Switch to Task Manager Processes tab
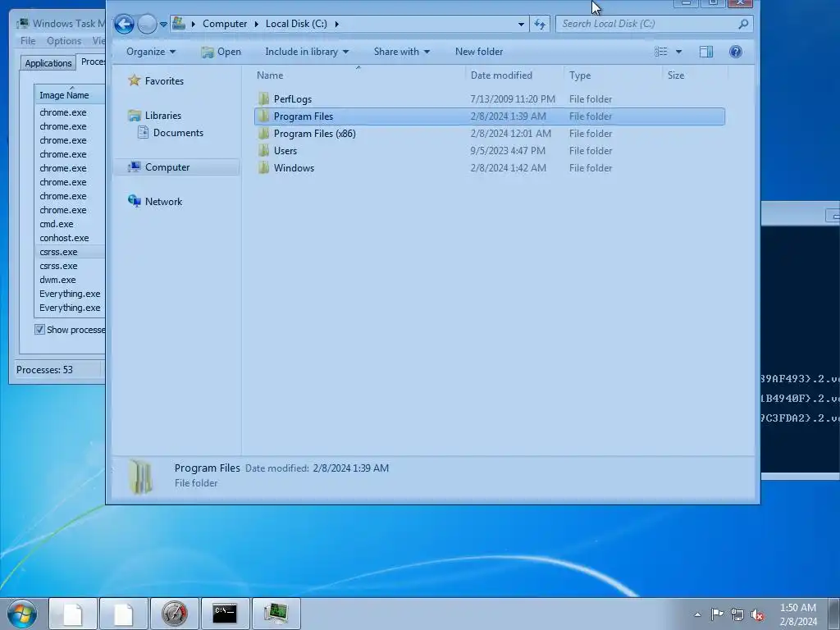This screenshot has height=630, width=840. coord(92,62)
